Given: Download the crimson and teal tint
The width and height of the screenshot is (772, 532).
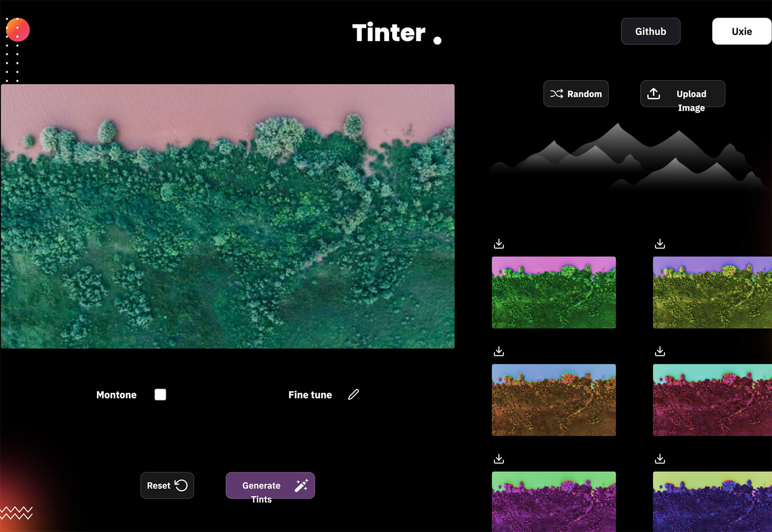Looking at the screenshot, I should [660, 351].
